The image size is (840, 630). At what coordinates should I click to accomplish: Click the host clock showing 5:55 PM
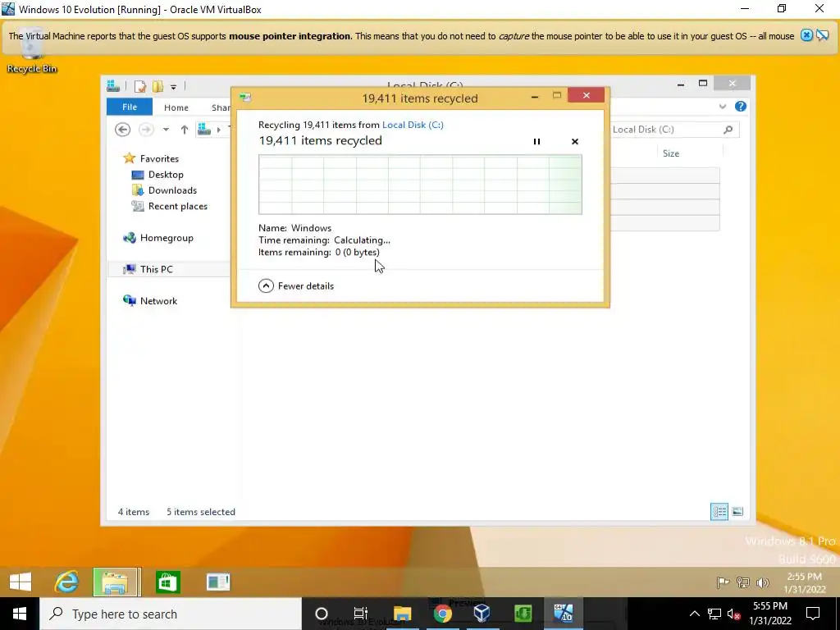770,614
